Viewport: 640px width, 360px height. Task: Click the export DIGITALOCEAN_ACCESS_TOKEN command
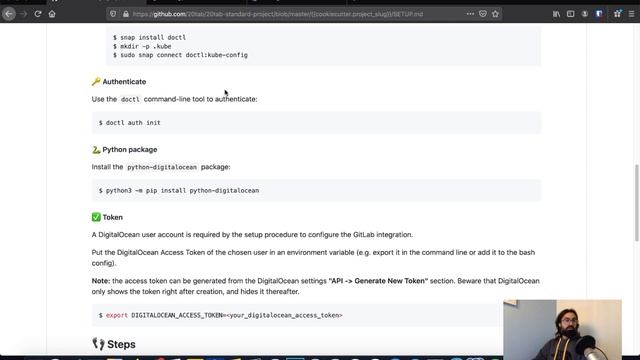pos(220,315)
